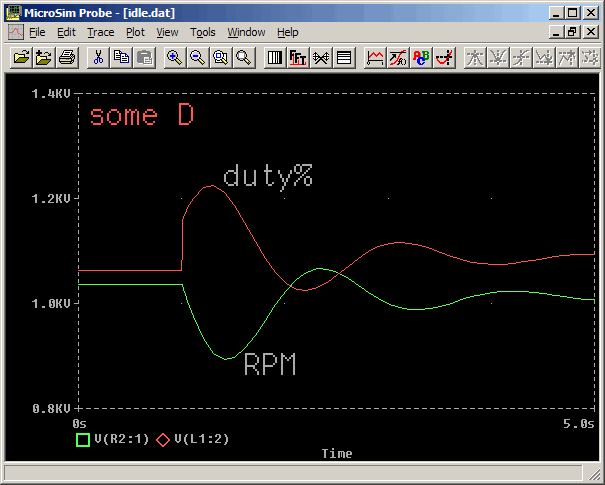Click the Open File folder icon
Image resolution: width=605 pixels, height=485 pixels.
[22, 57]
